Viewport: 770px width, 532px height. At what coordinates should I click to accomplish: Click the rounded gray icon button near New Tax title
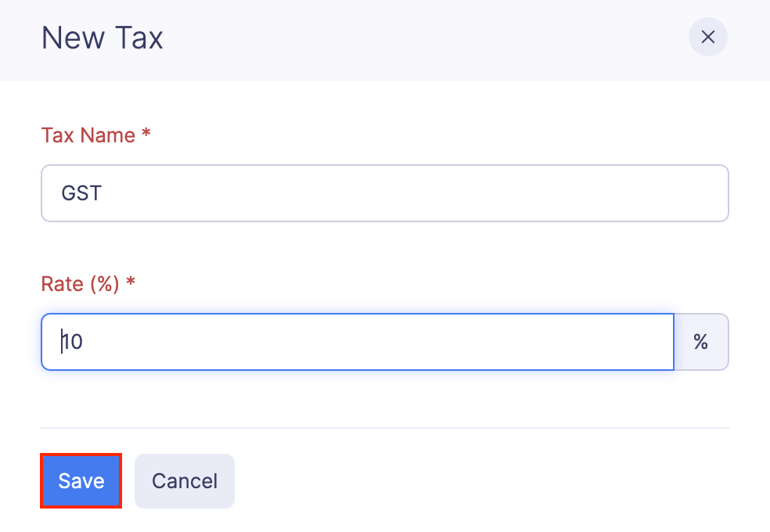coord(707,37)
